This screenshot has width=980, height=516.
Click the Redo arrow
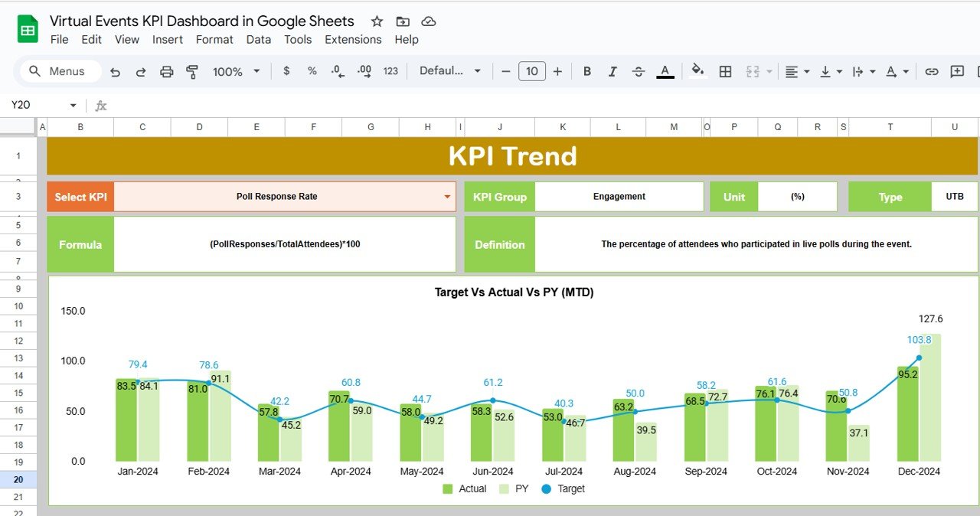click(141, 71)
